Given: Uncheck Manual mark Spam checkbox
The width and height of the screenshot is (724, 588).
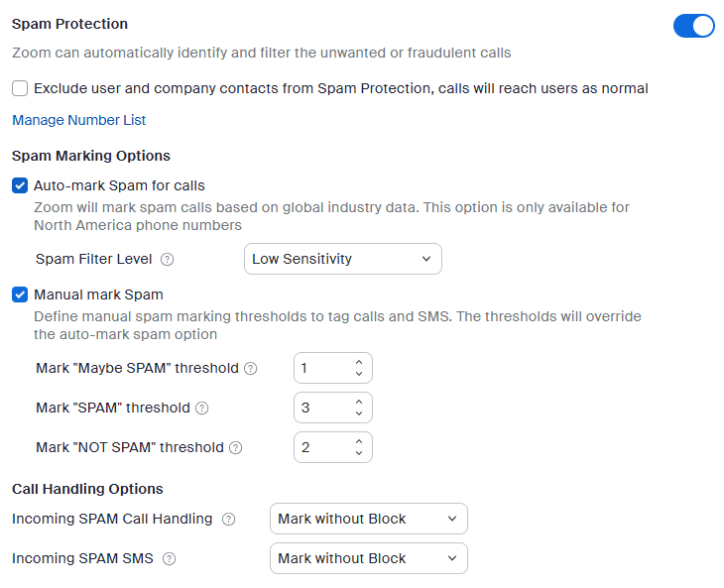Looking at the screenshot, I should pos(20,294).
